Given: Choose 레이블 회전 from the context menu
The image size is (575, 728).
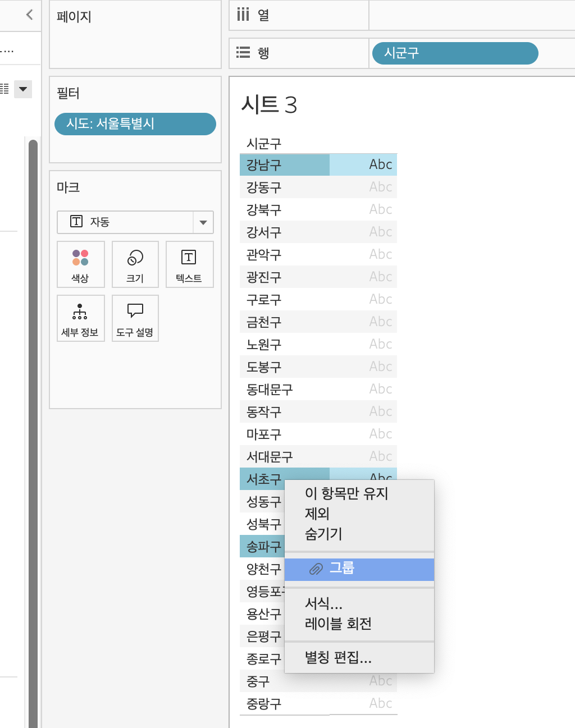Looking at the screenshot, I should pos(338,624).
